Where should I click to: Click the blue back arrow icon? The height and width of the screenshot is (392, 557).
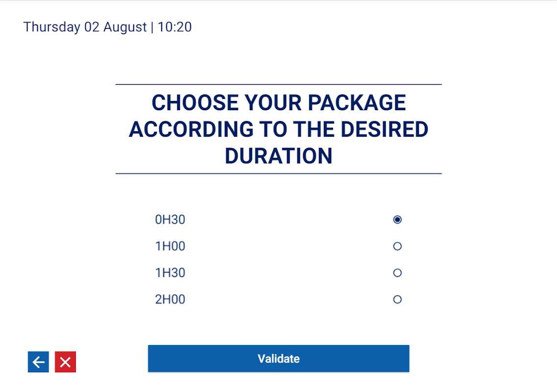(38, 362)
